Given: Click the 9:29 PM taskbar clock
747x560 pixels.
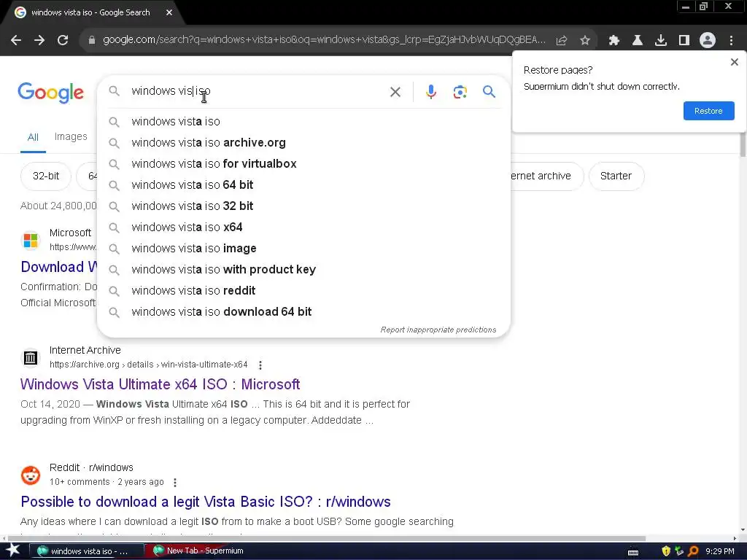Looking at the screenshot, I should point(720,551).
